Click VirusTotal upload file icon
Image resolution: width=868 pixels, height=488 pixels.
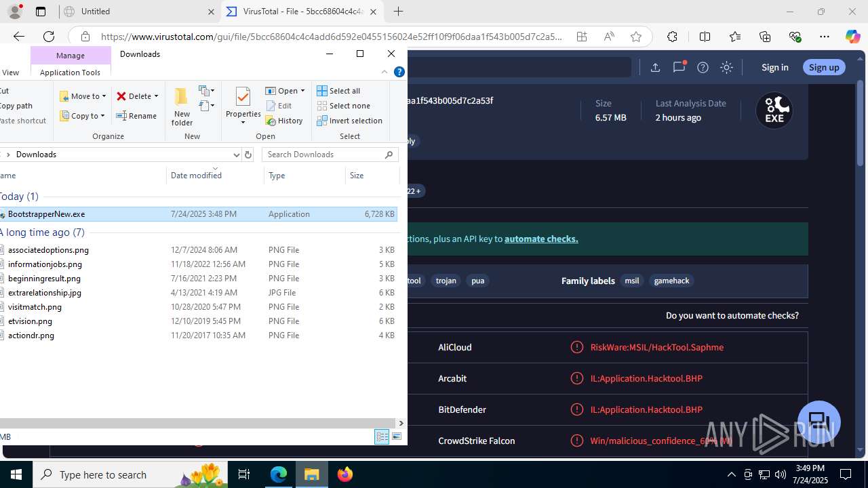click(655, 67)
